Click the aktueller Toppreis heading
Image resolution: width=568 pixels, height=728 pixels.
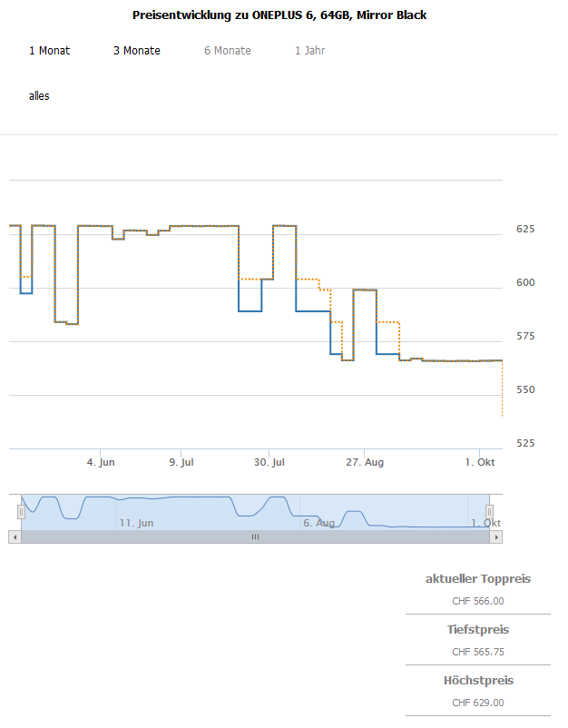478,579
